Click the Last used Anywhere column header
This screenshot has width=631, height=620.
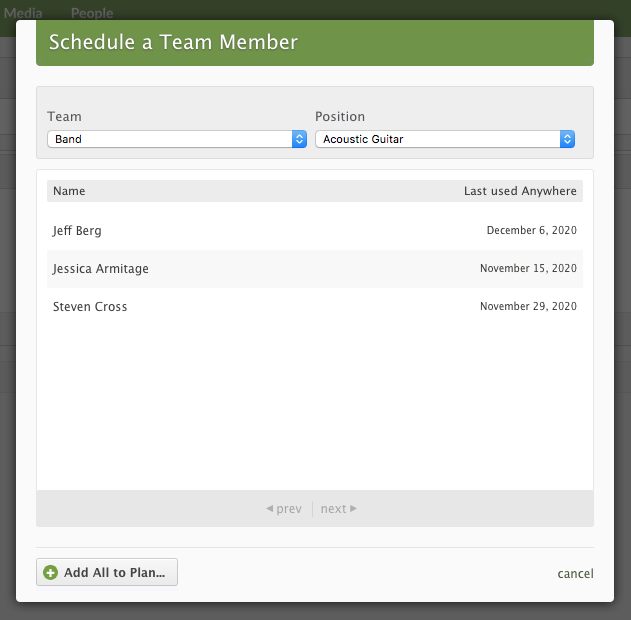click(520, 191)
